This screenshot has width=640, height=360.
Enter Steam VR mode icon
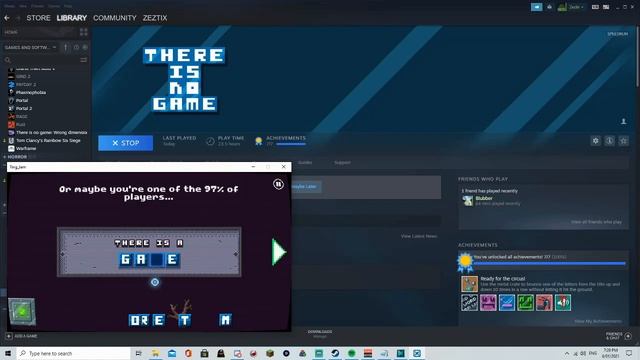point(596,7)
